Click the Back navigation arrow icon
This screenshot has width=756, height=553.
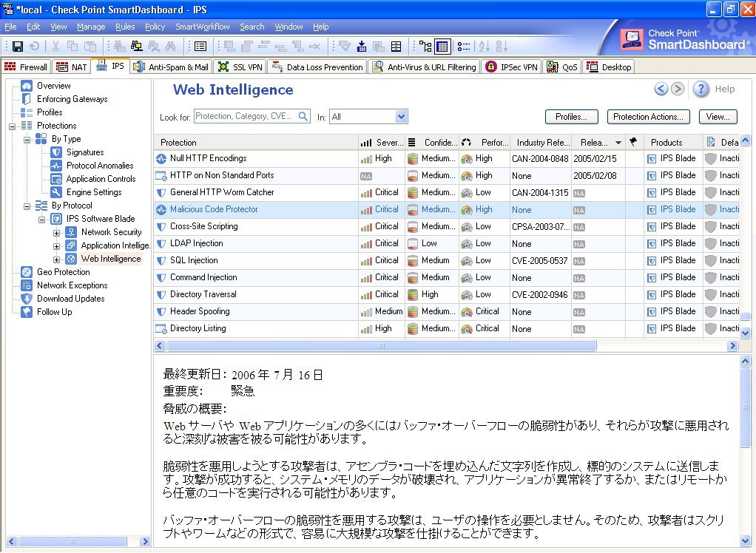pos(661,89)
